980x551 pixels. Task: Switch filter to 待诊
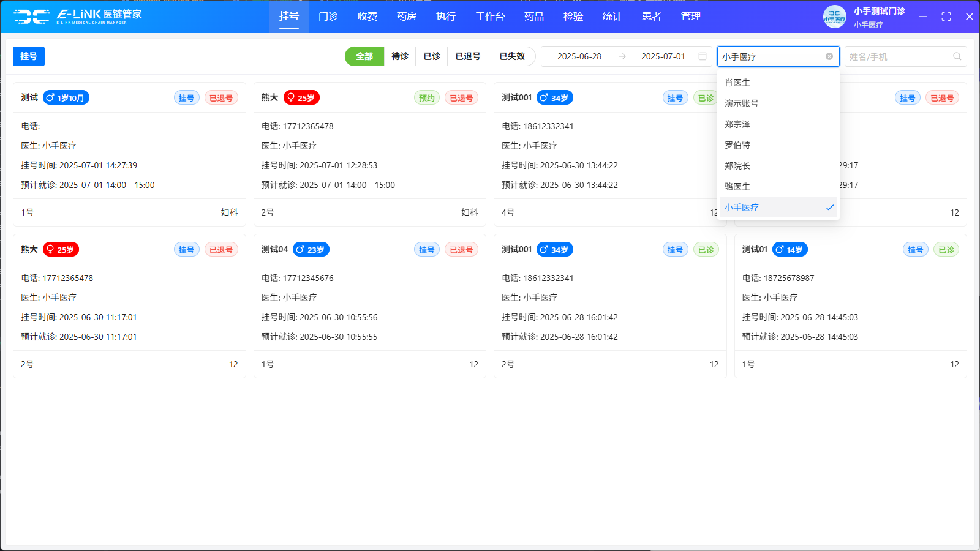coord(400,56)
